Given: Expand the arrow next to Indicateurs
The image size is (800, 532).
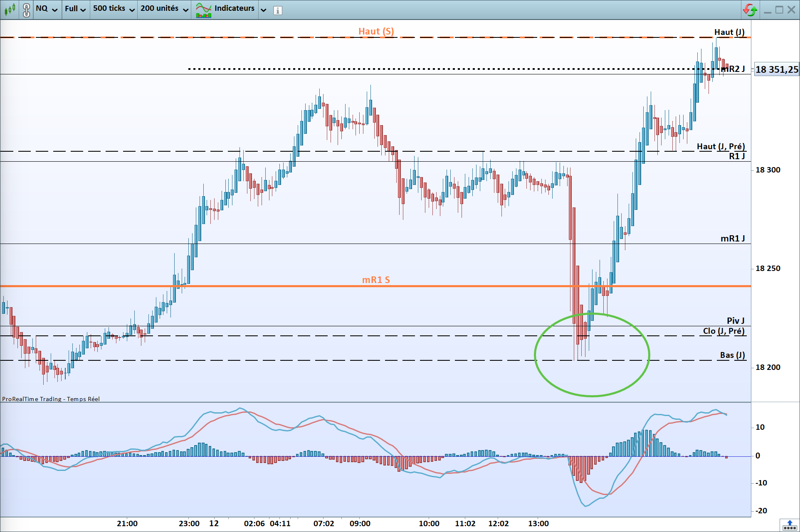Looking at the screenshot, I should pos(263,10).
